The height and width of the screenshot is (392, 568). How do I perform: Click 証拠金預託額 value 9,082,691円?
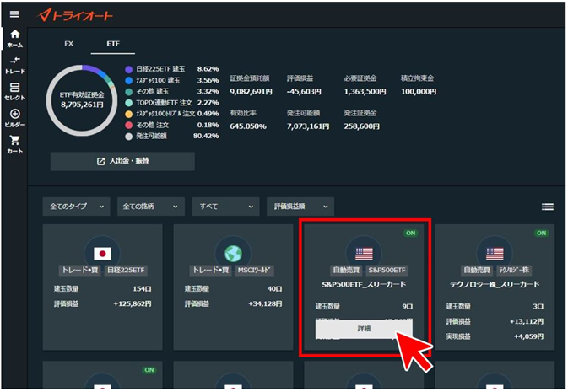coord(251,92)
